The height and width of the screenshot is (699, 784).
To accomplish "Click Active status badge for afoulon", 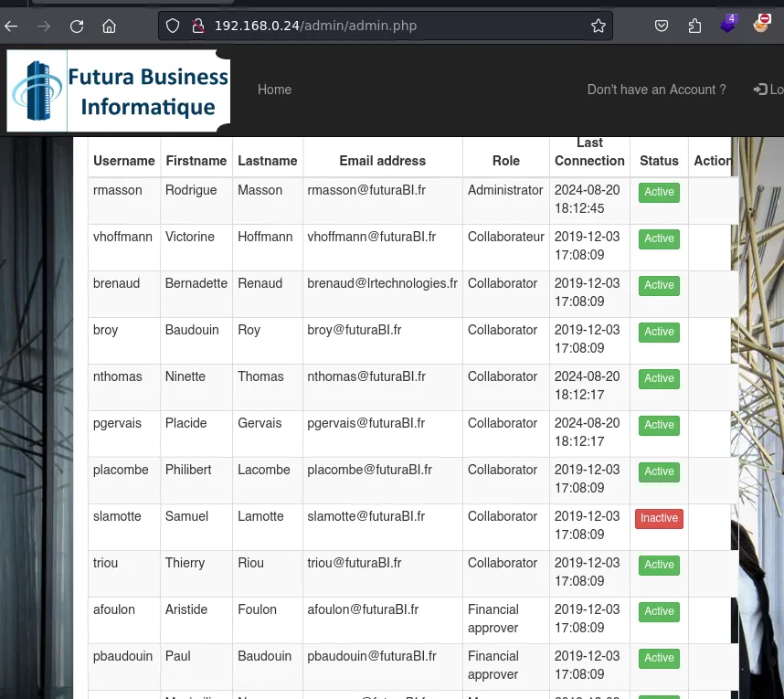I will [x=659, y=611].
